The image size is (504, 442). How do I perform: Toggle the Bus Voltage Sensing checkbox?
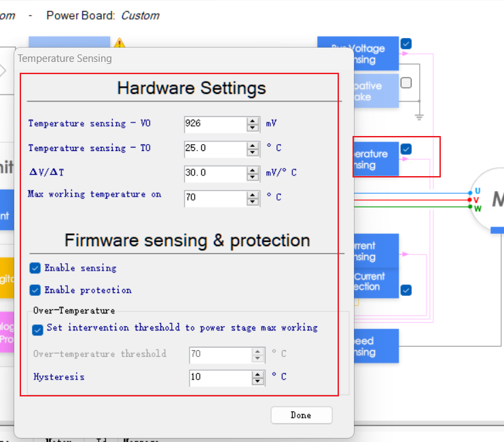[x=406, y=44]
